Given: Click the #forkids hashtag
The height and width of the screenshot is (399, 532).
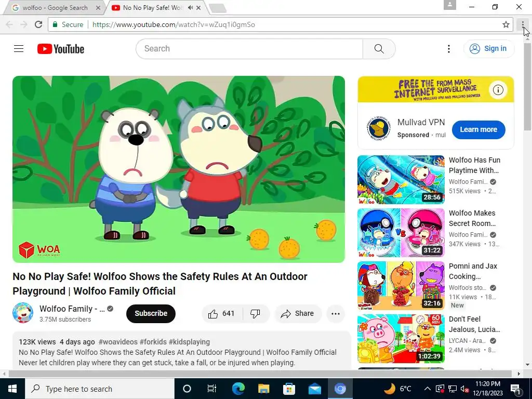Looking at the screenshot, I should pos(153,342).
